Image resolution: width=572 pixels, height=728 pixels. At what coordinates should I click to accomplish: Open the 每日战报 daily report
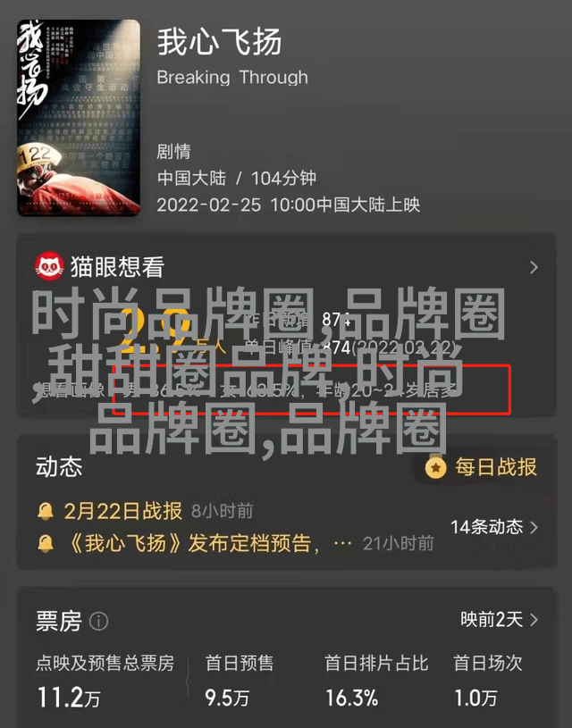point(496,467)
